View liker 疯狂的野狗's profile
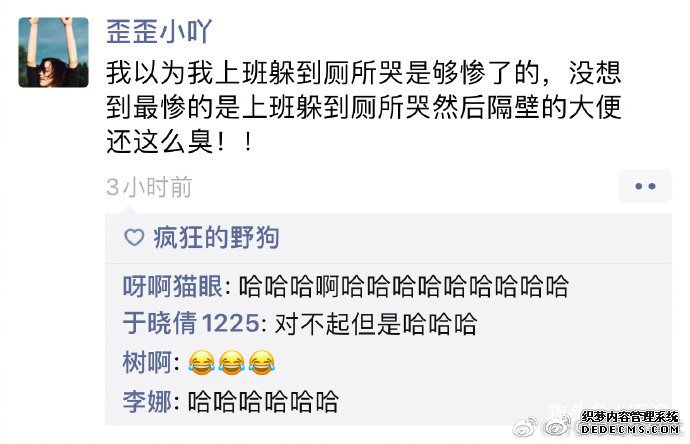 tap(216, 238)
